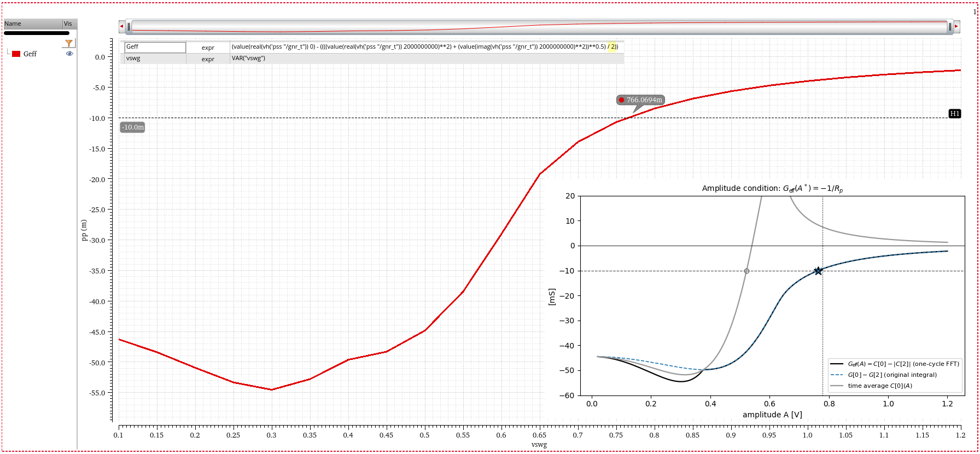Click the vswg x-axis title
This screenshot has width=980, height=454.
point(539,445)
